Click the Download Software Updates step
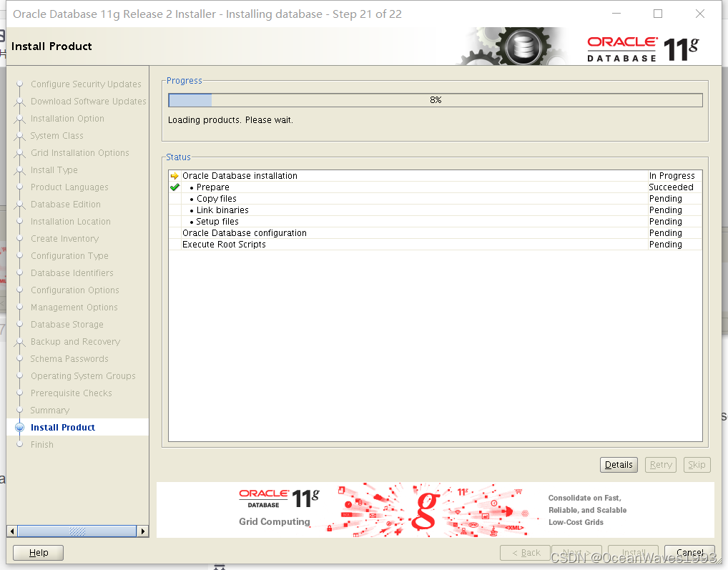The width and height of the screenshot is (728, 570). tap(88, 101)
